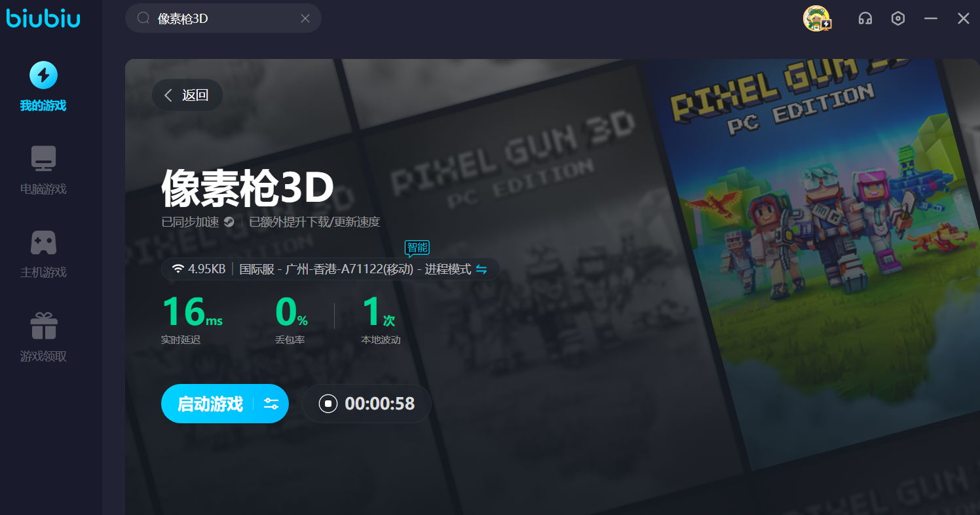Click the user avatar profile picture
Viewport: 980px width, 515px height.
coord(816,18)
